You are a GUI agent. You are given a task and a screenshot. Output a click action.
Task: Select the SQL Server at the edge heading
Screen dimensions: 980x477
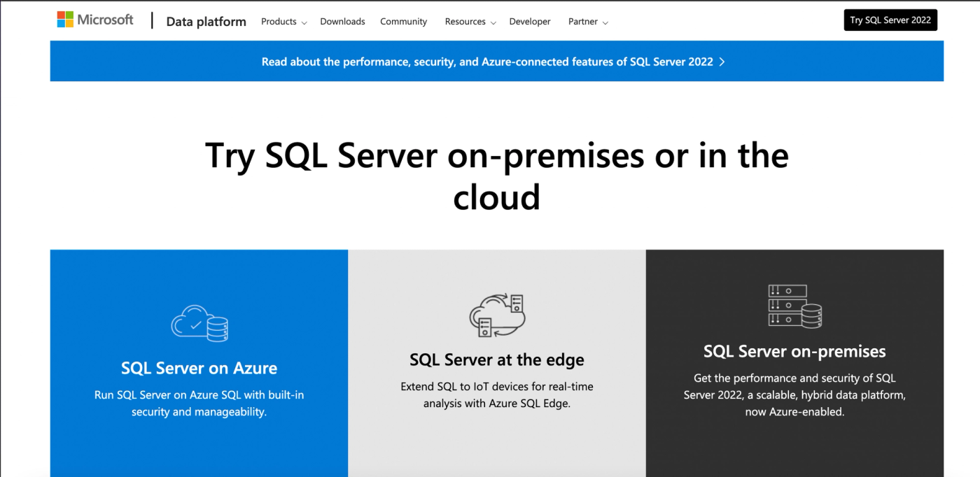[497, 360]
